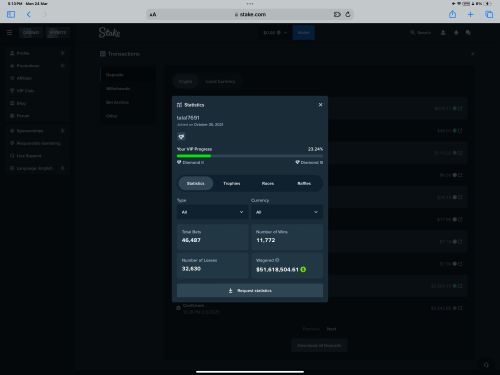Open external link for $6.56 deposit
The width and height of the screenshot is (500, 375).
pyautogui.click(x=460, y=175)
